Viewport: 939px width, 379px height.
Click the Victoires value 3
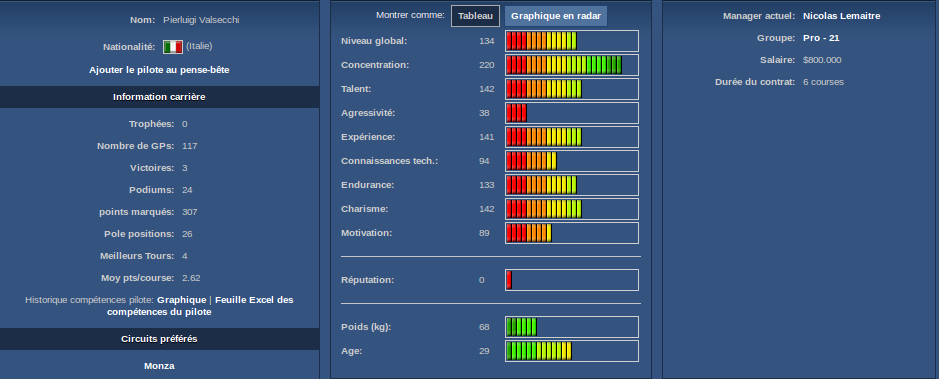(185, 168)
